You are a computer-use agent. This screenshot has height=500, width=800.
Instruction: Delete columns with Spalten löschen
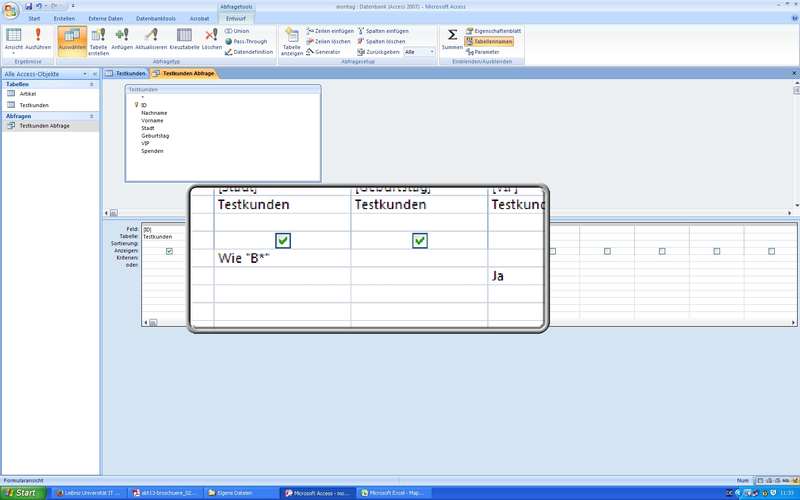(381, 41)
